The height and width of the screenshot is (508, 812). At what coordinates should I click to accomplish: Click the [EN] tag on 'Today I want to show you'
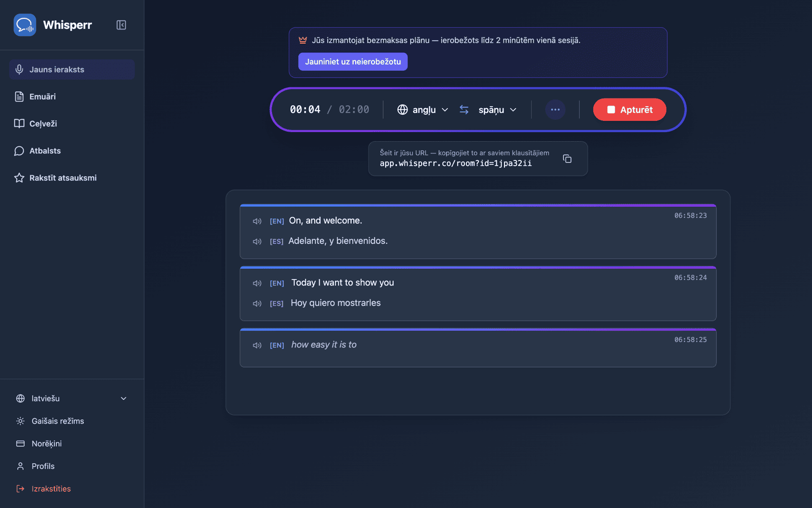point(277,283)
